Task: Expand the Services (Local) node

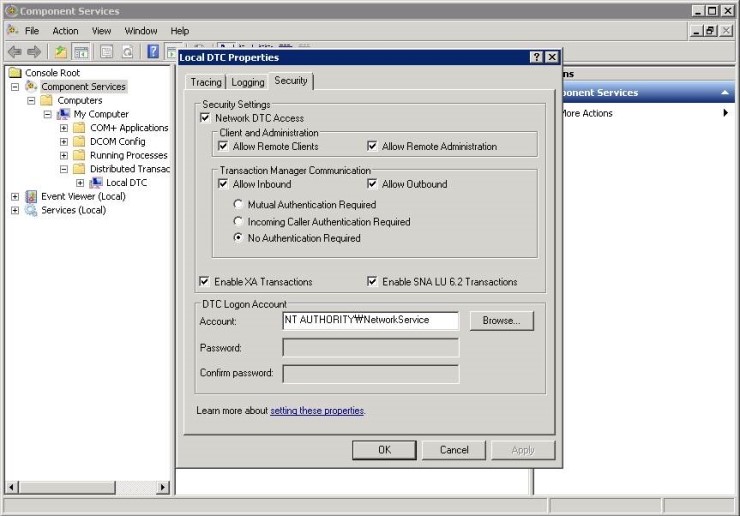Action: point(15,210)
